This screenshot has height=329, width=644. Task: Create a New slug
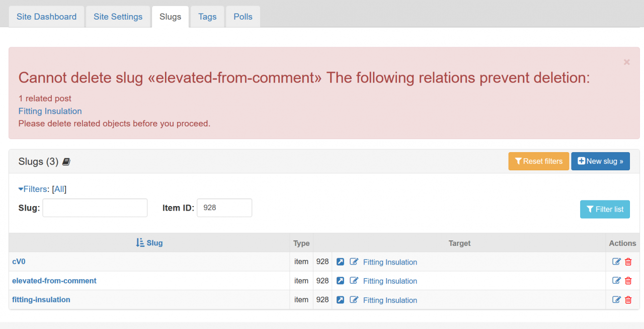[x=600, y=161]
